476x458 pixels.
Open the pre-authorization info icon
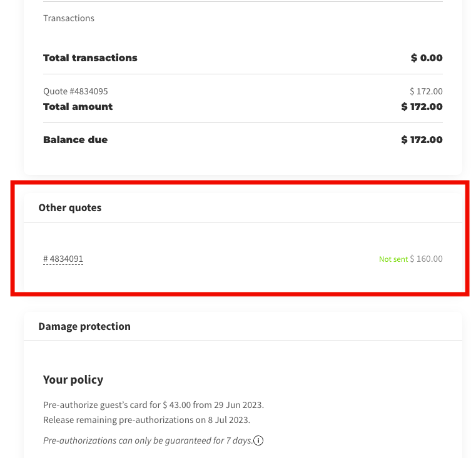pyautogui.click(x=258, y=440)
